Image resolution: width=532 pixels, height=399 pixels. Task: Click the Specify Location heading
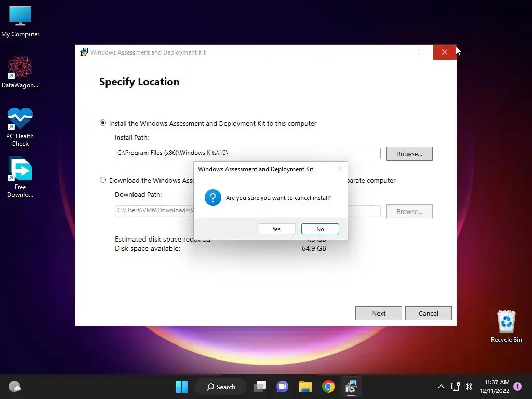coord(139,82)
